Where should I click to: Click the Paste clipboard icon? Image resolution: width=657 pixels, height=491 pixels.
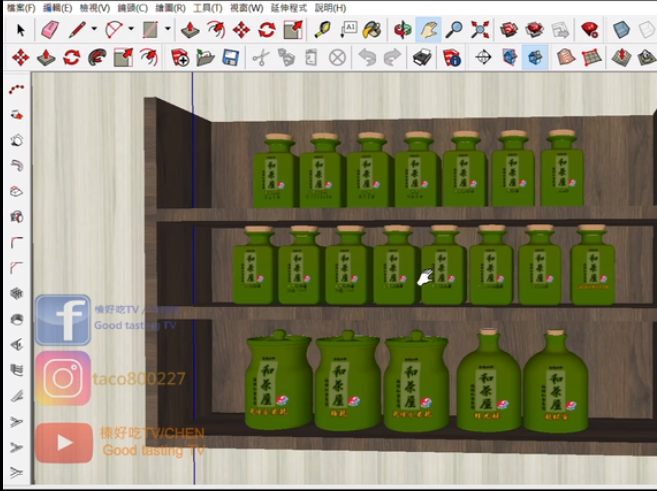311,57
